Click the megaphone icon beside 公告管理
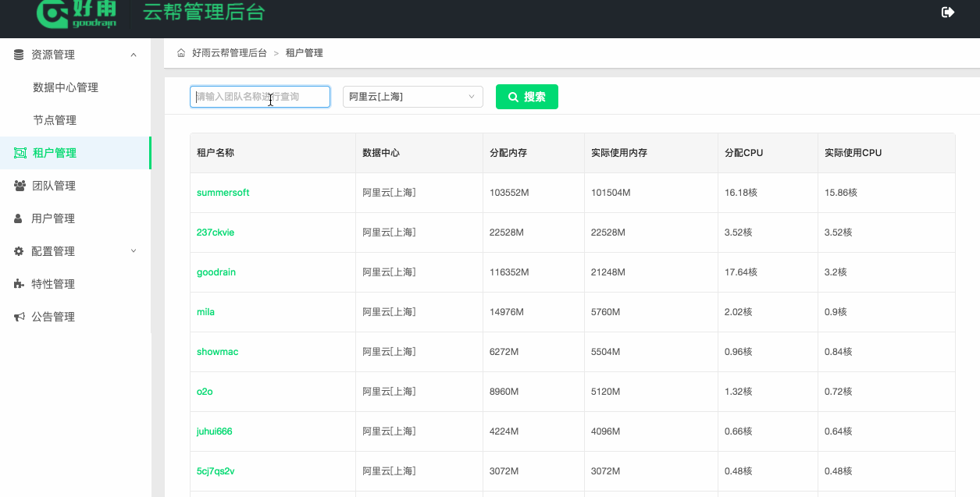980x497 pixels. pyautogui.click(x=20, y=317)
